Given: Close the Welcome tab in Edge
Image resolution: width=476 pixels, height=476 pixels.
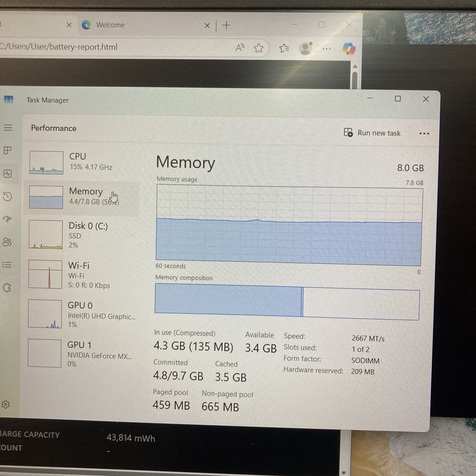Looking at the screenshot, I should coord(207,26).
